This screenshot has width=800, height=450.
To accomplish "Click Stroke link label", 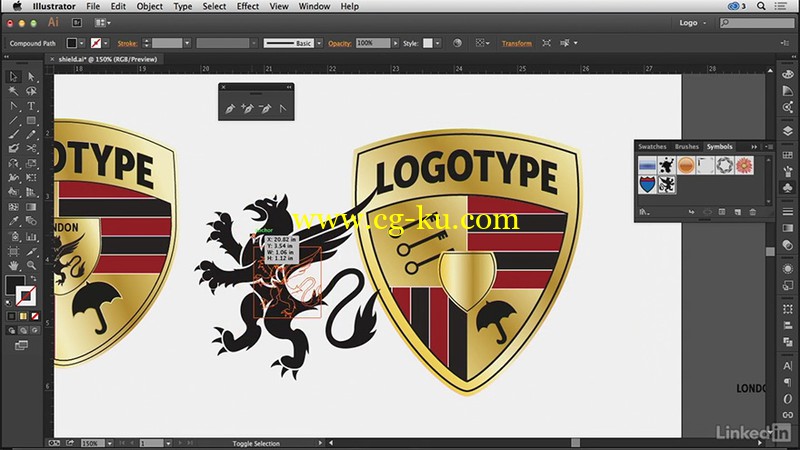I will (x=128, y=43).
